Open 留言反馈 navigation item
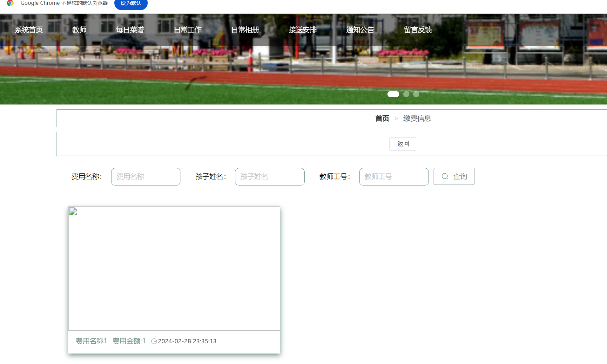The width and height of the screenshot is (607, 364). point(418,30)
